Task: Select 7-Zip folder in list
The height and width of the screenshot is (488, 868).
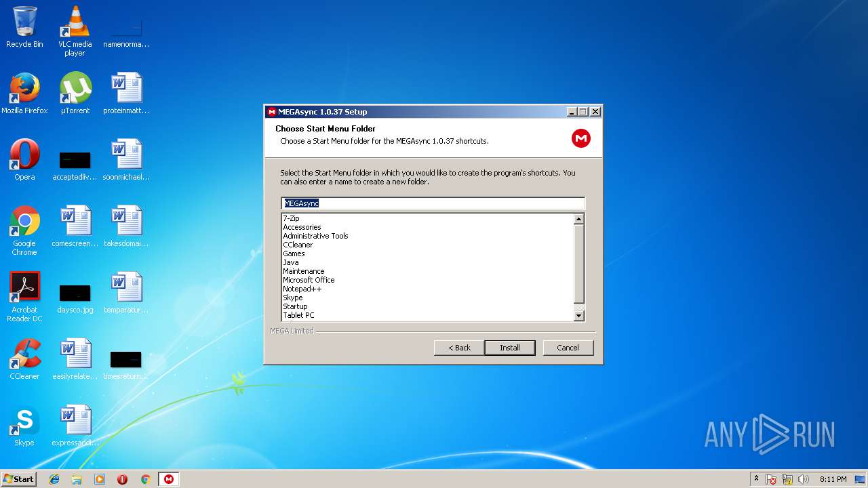Action: tap(428, 218)
